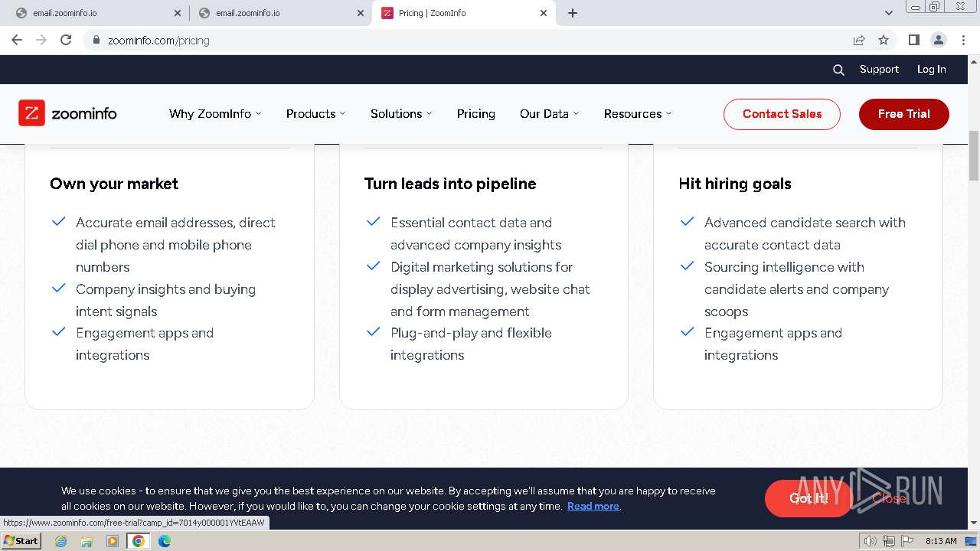Click checkmark beside Sourcing intelligence with
Image resolution: width=980 pixels, height=551 pixels.
point(687,266)
